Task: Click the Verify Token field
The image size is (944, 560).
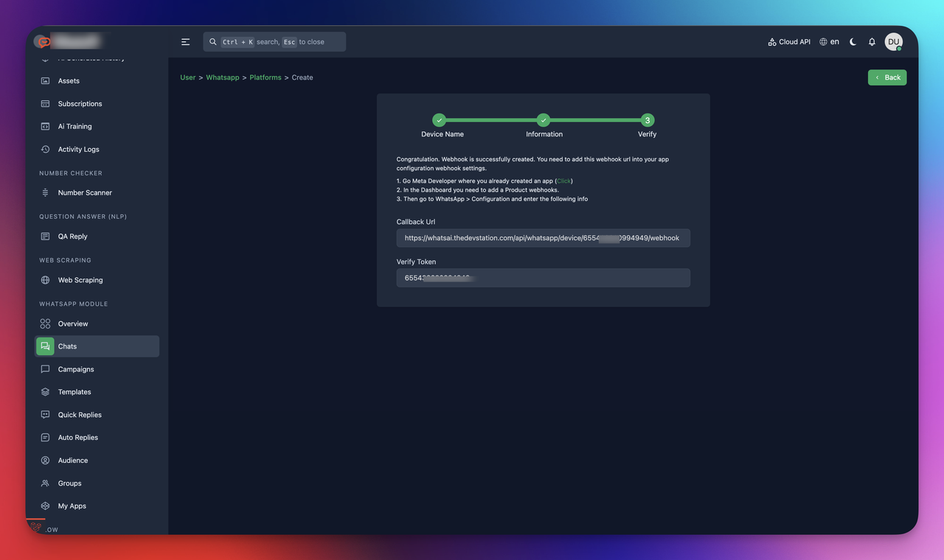Action: click(x=544, y=278)
